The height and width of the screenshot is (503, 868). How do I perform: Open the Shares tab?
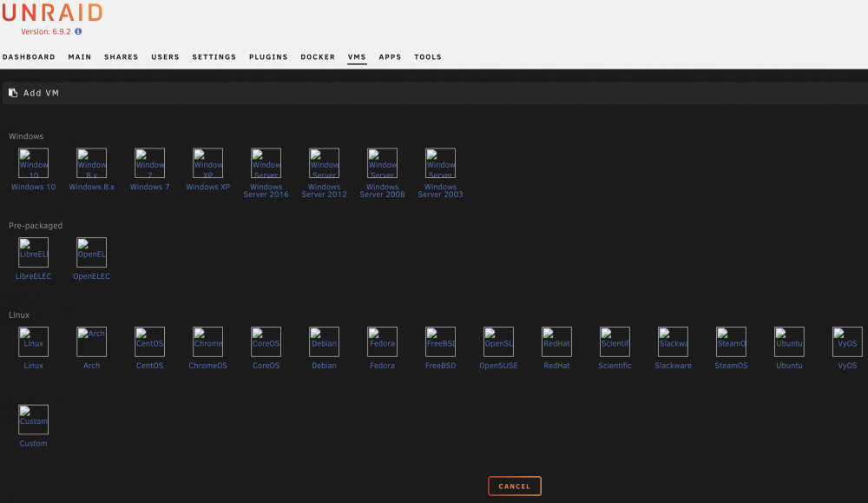tap(122, 57)
